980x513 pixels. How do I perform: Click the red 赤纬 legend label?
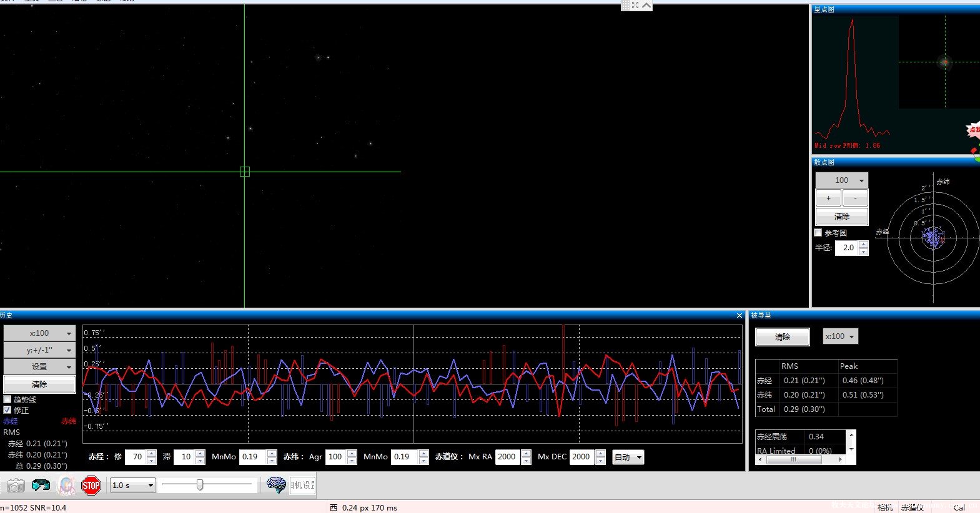(69, 421)
